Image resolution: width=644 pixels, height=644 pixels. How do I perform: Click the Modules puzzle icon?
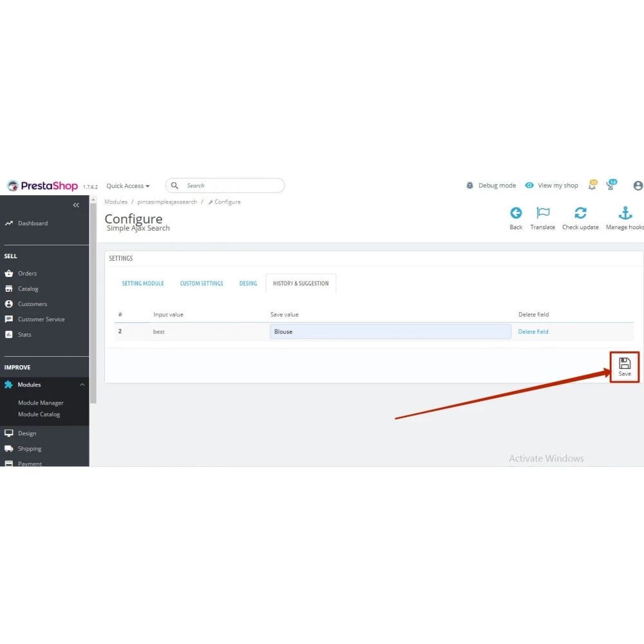click(8, 384)
